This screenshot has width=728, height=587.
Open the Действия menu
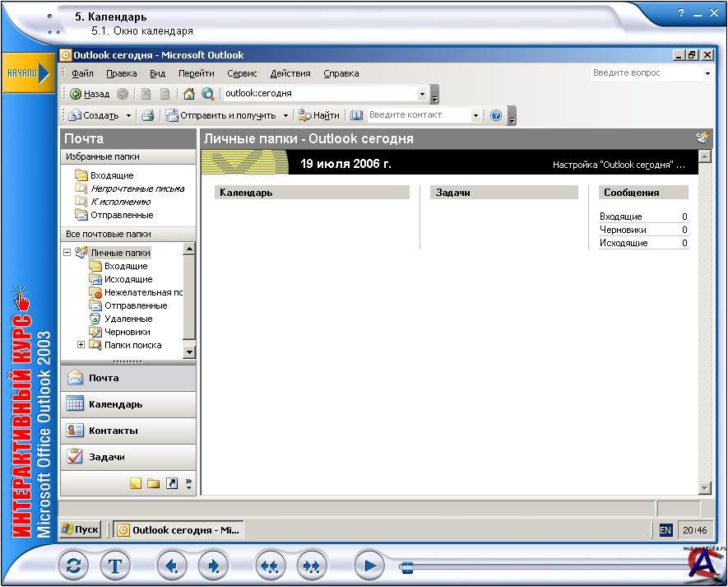[x=290, y=73]
